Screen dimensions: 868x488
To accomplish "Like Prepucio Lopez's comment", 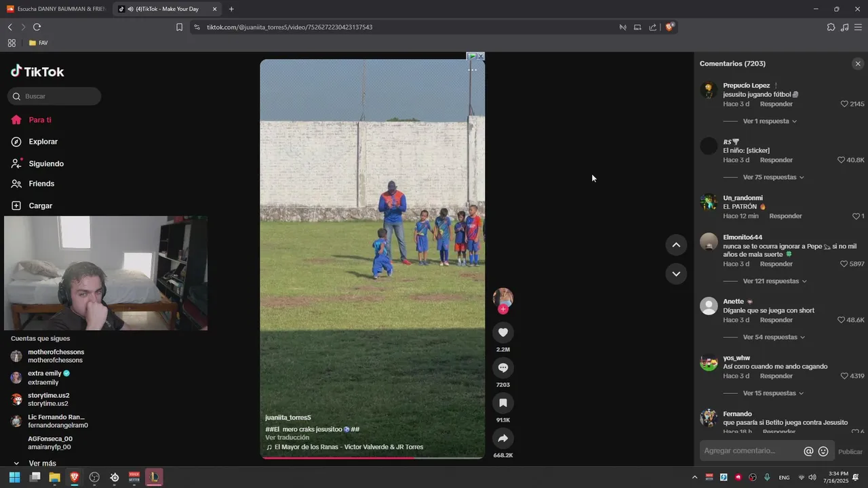I will tap(844, 104).
